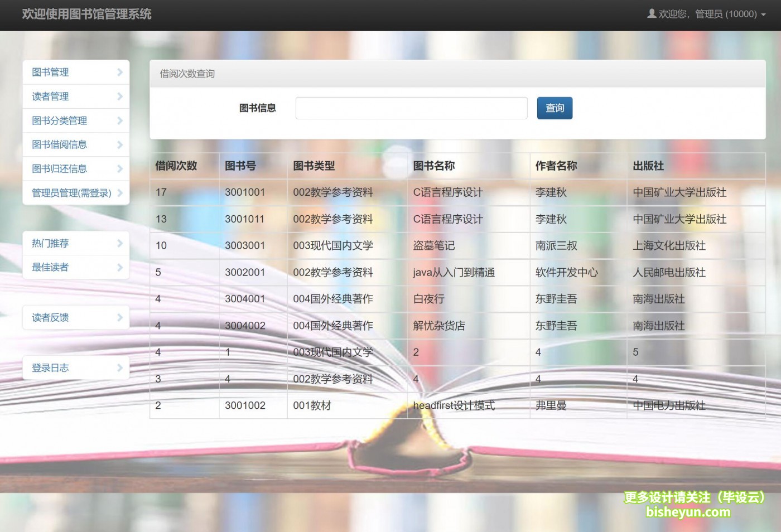Open the 图书管理 menu item

(x=76, y=72)
